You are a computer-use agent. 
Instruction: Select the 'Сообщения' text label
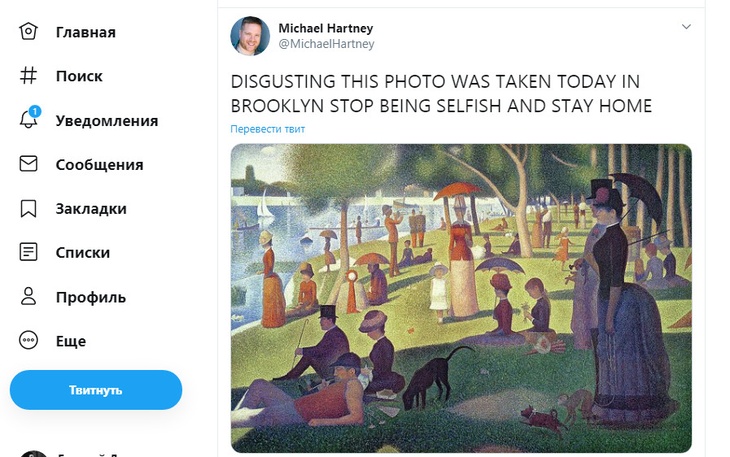[x=99, y=165]
